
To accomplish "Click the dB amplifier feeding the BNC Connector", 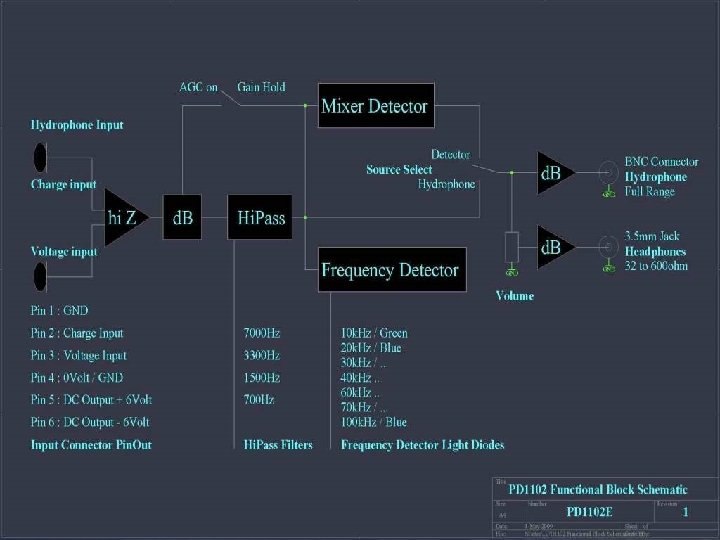I will pos(556,173).
